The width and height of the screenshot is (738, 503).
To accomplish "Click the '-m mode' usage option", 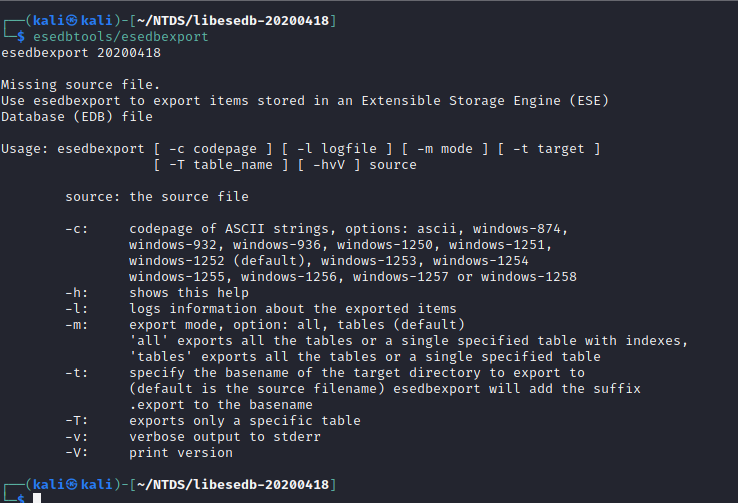I will point(445,149).
